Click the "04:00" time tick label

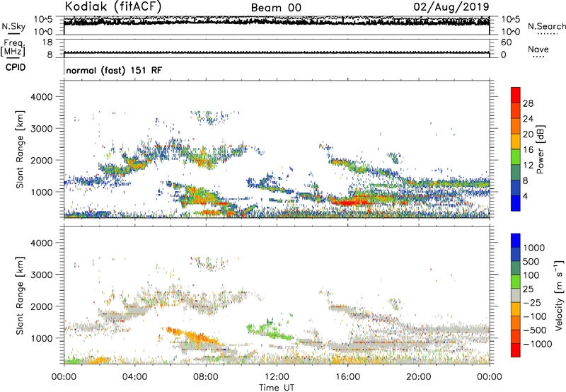tap(134, 377)
